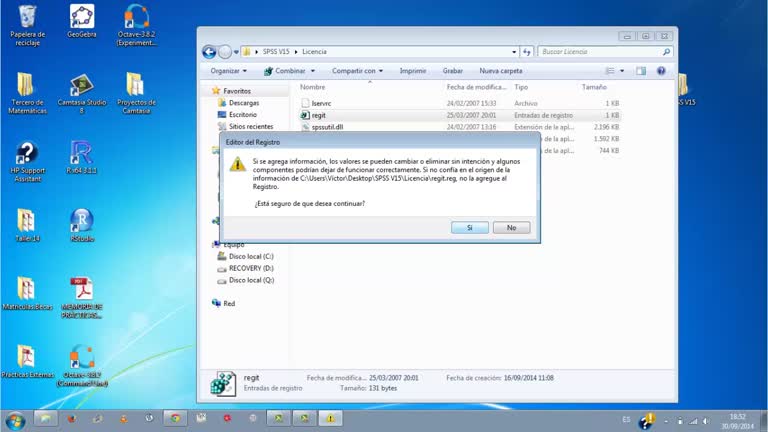Select the Proyectos de Camtasia folder

tap(136, 93)
